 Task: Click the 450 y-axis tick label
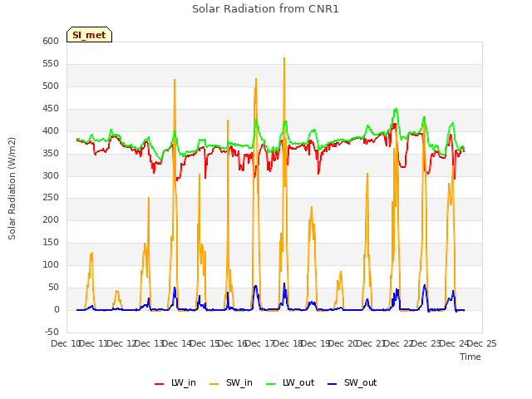[x=51, y=109]
